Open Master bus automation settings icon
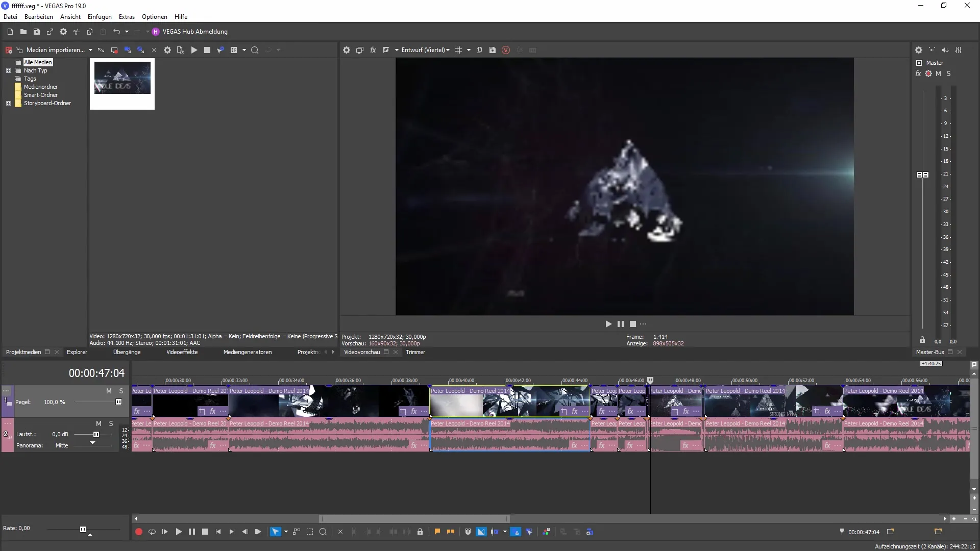Image resolution: width=980 pixels, height=551 pixels. coord(928,73)
